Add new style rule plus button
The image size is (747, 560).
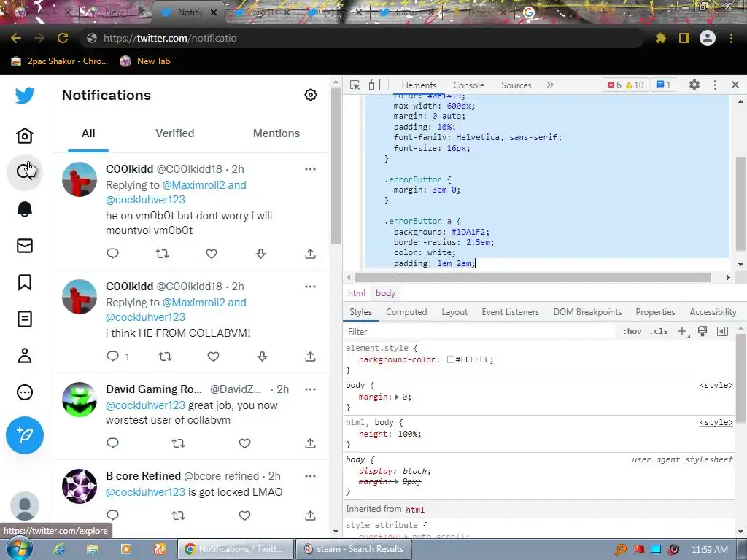[x=683, y=332]
